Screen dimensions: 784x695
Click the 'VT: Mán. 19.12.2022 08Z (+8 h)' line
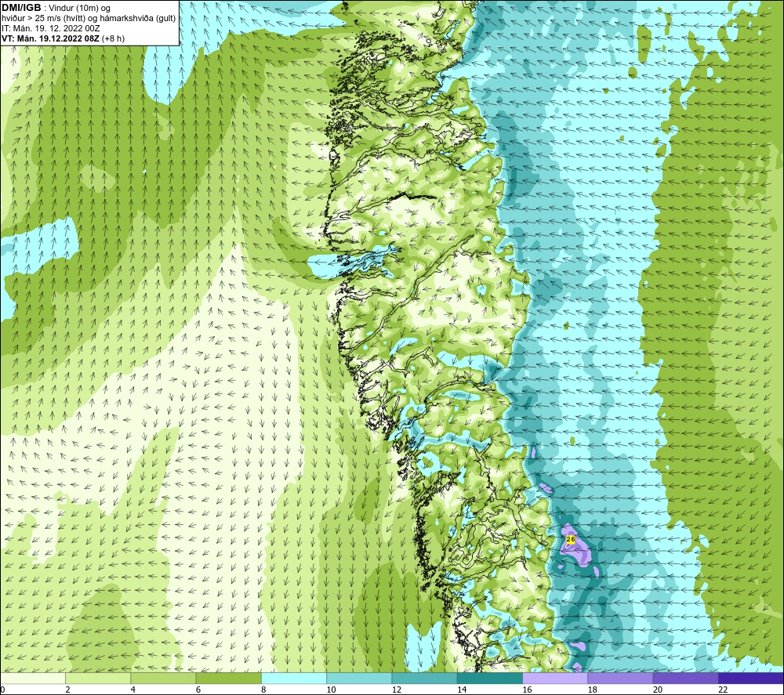pyautogui.click(x=63, y=38)
